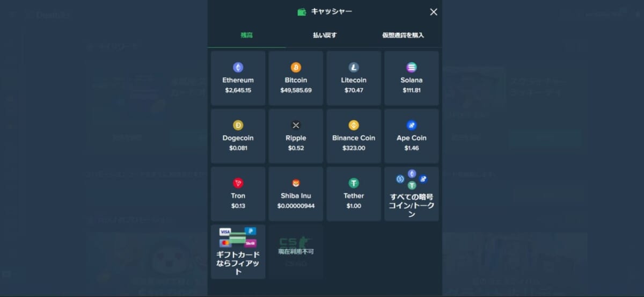Click the ギフトカードならフィアット label
Screen dimensions: 644x297
[238, 263]
